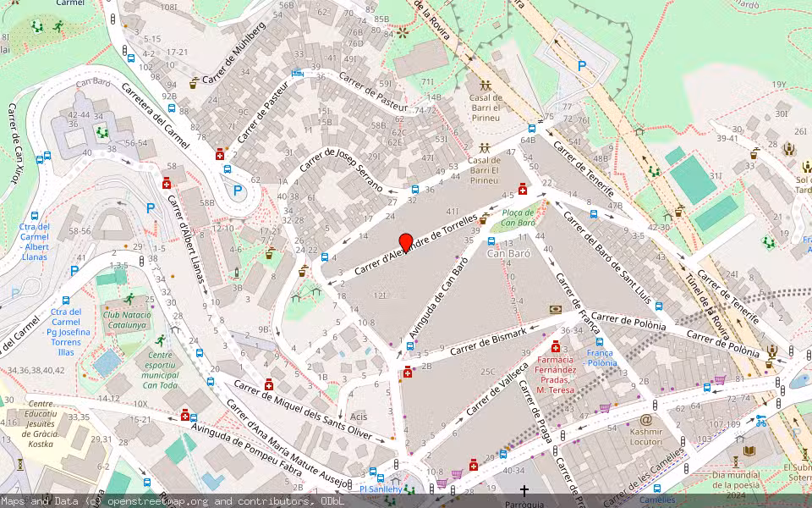Viewport: 812px width, 508px height.
Task: Click the garden flower icon near number 84
Action: (x=403, y=33)
